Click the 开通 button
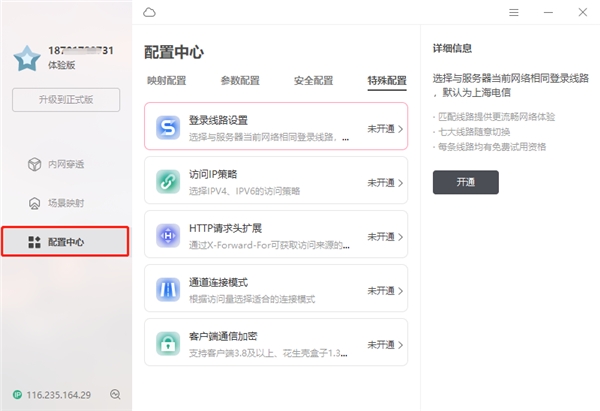600x411 pixels. click(x=465, y=182)
